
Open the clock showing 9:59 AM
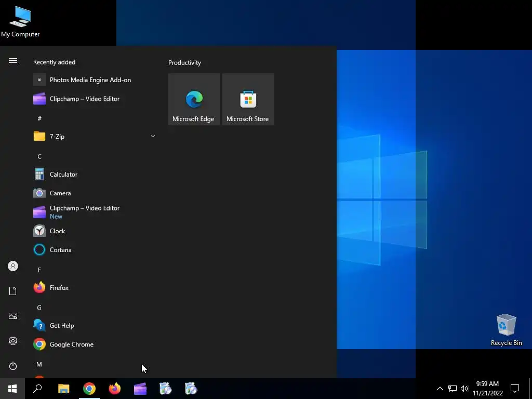487,389
